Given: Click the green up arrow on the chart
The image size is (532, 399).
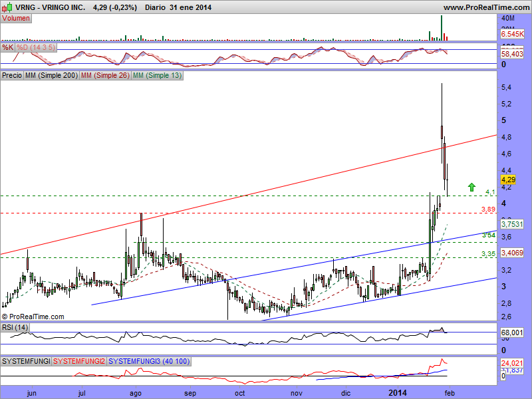Looking at the screenshot, I should tap(471, 187).
